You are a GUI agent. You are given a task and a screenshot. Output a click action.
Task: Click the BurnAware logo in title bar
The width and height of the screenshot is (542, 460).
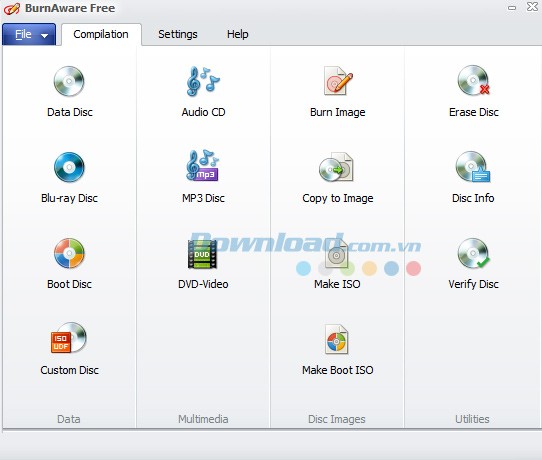pos(12,9)
